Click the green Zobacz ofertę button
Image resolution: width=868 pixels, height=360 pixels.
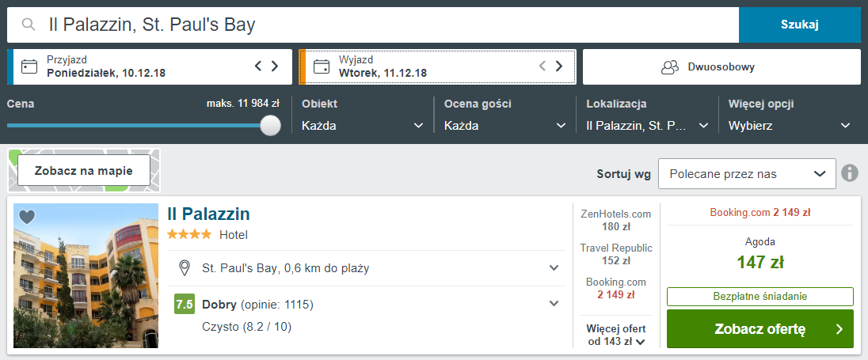[x=760, y=329]
